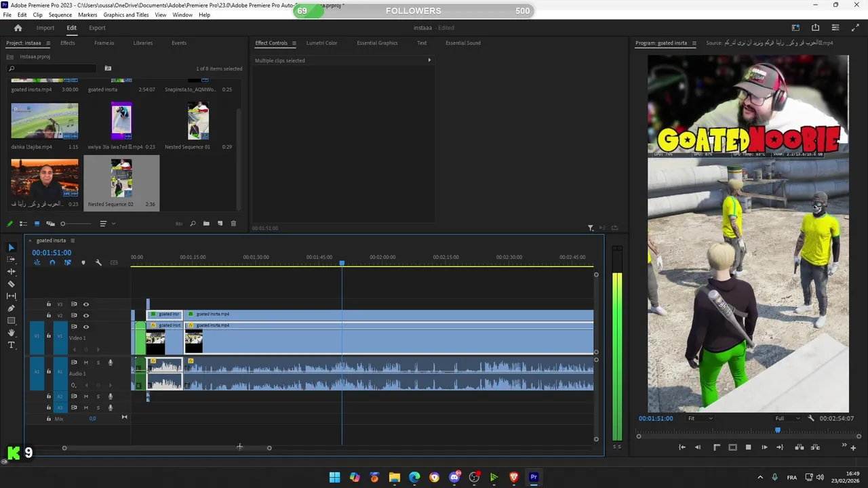
Task: Open the button editor plus icon
Action: tap(853, 448)
